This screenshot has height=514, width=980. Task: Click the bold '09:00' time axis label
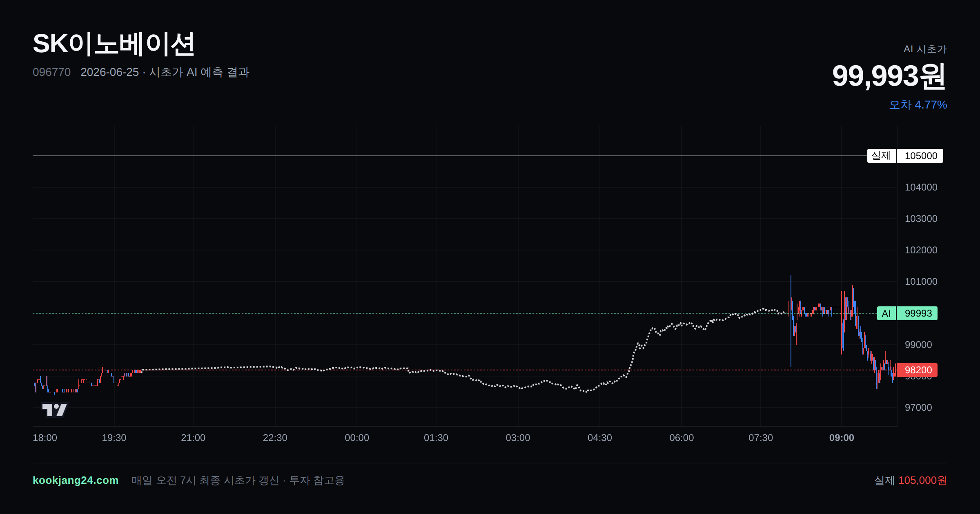click(x=842, y=438)
